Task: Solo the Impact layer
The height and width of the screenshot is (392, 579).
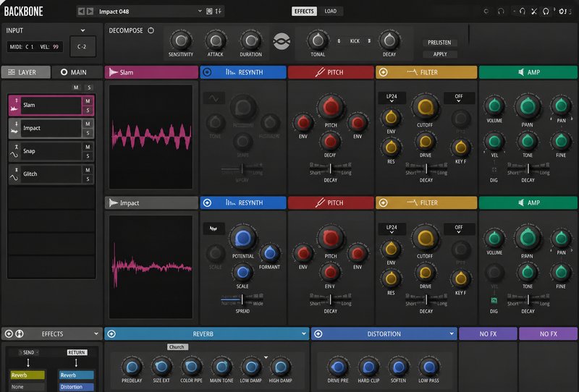Action: (88, 133)
